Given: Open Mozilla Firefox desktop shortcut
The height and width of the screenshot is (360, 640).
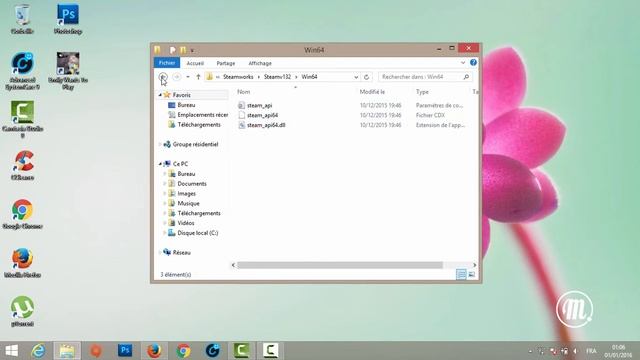Looking at the screenshot, I should click(22, 262).
